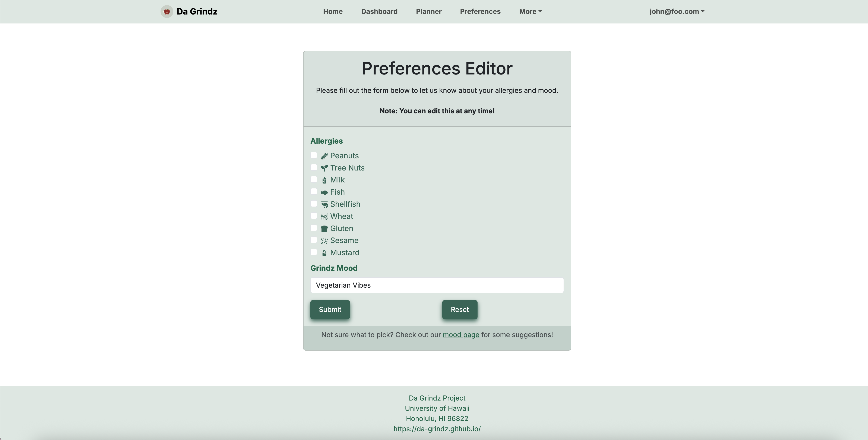Click the Da Grindz strawberry logo icon
The height and width of the screenshot is (440, 868).
167,12
